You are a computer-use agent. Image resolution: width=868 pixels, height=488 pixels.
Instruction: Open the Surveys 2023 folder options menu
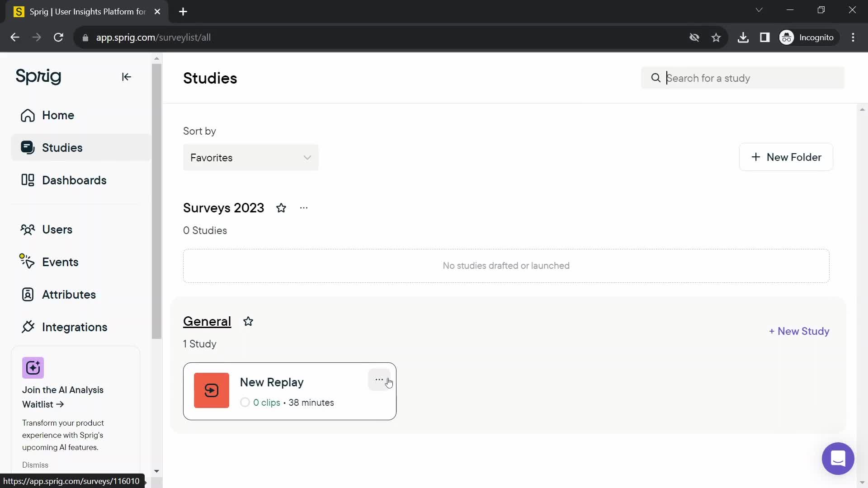tap(304, 207)
